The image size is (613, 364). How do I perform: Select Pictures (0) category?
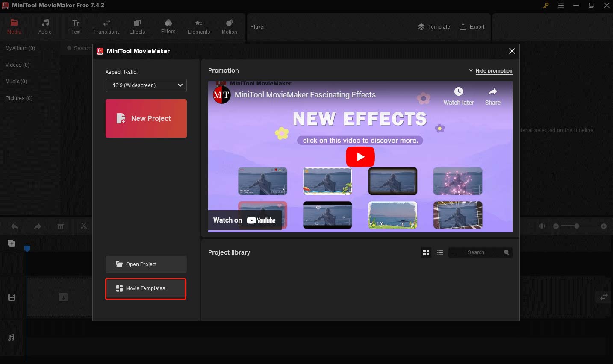pos(19,98)
